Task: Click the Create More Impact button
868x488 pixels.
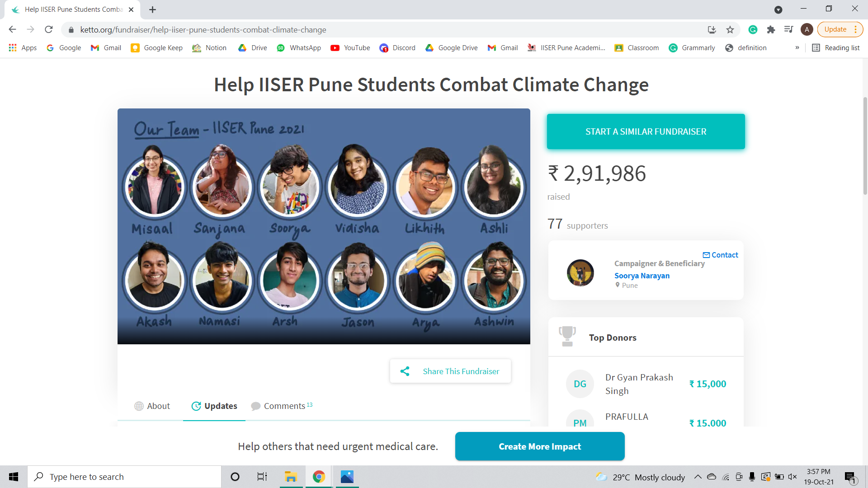Action: [x=540, y=446]
